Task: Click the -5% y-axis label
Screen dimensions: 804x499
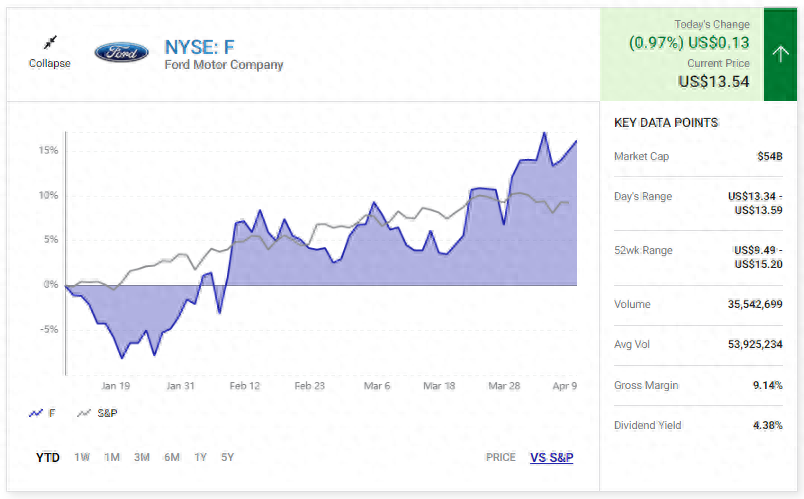Action: [x=49, y=330]
